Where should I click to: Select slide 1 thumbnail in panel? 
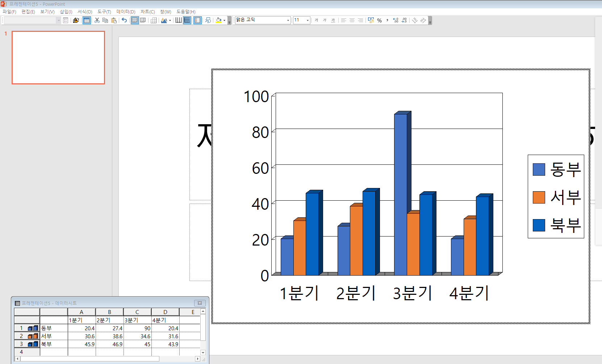[x=58, y=58]
